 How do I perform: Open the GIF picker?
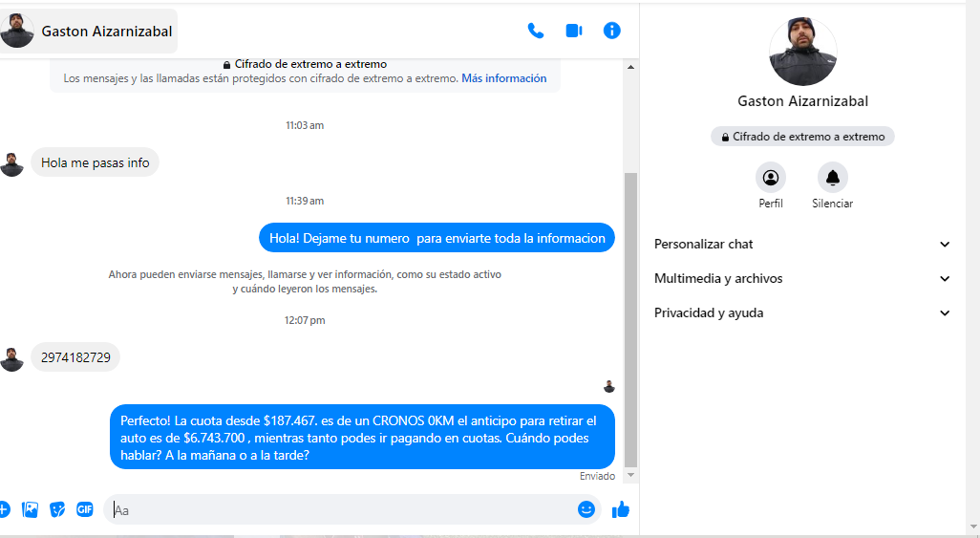(85, 509)
